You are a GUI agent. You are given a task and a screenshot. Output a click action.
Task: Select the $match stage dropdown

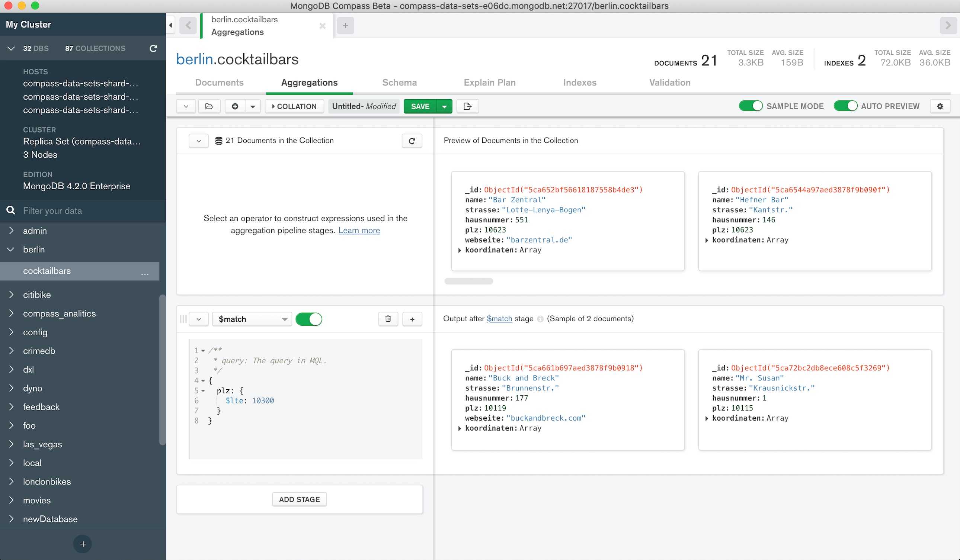[252, 319]
